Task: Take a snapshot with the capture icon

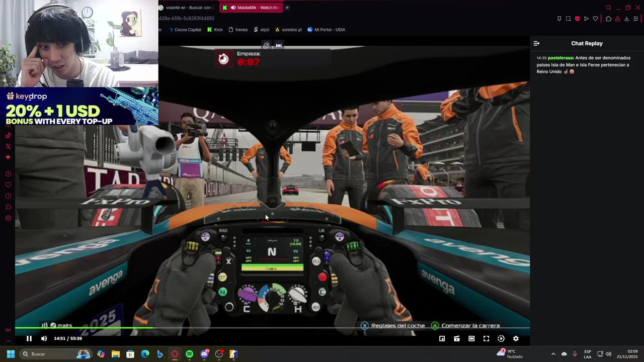Action: tap(568, 19)
